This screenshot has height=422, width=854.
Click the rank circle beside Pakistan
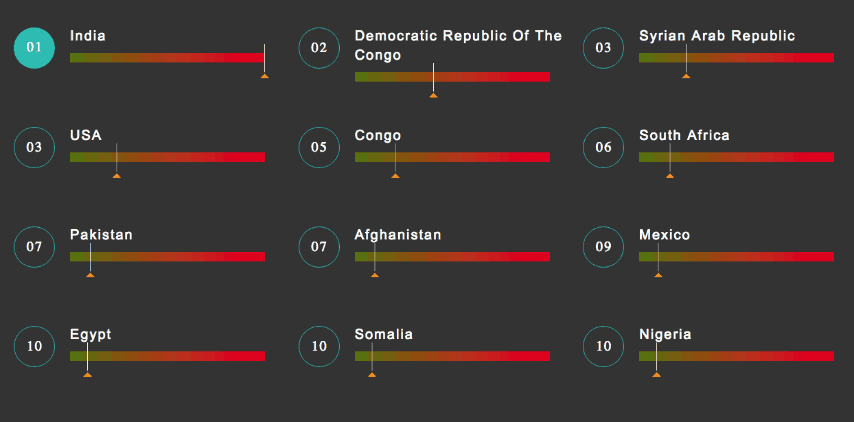point(34,247)
